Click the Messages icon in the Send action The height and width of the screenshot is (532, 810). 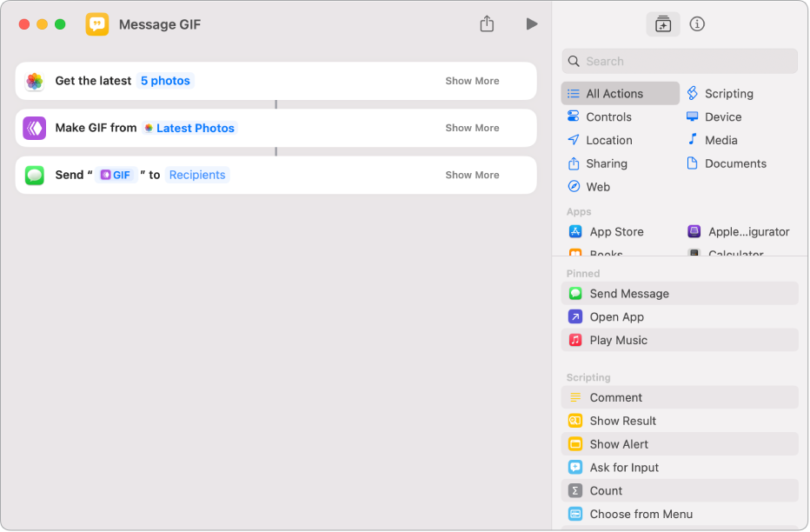(x=35, y=175)
